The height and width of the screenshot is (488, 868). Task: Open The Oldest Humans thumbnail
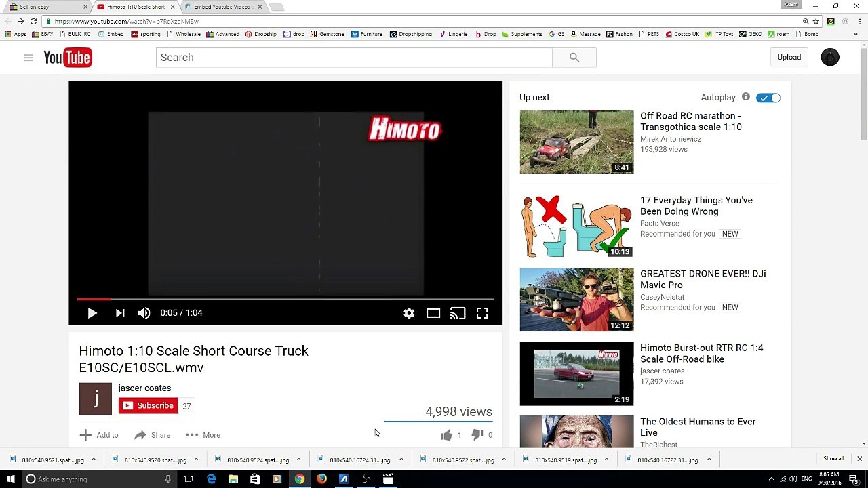click(576, 432)
